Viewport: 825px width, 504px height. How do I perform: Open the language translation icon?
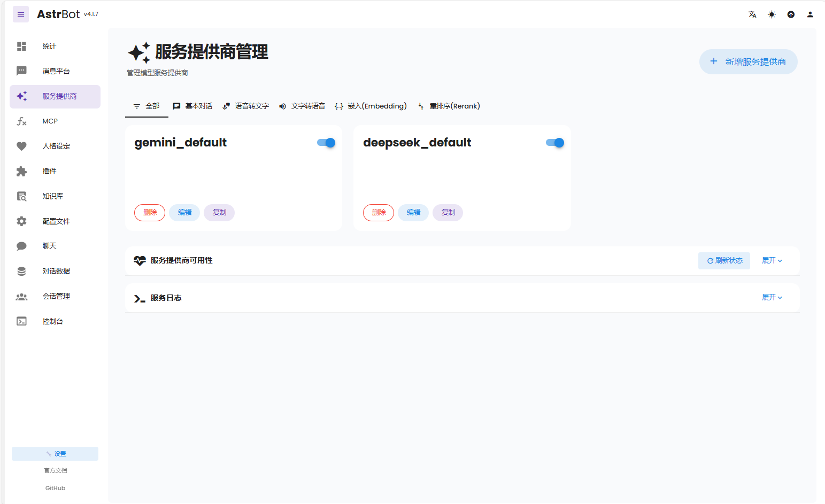pos(752,14)
